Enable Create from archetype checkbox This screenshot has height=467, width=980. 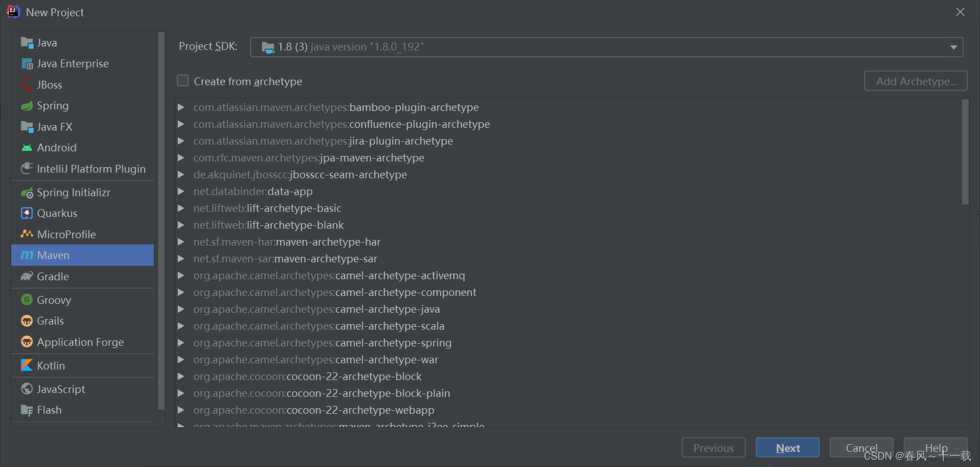(x=183, y=81)
